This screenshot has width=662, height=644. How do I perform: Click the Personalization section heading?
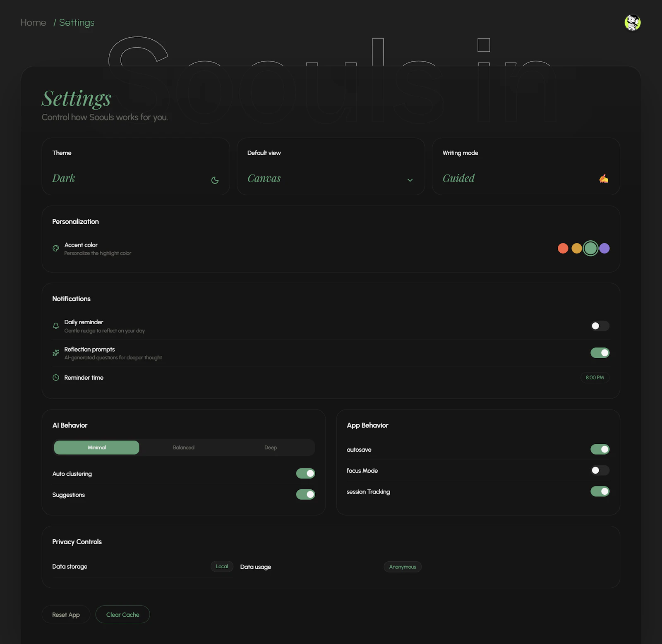click(x=75, y=222)
